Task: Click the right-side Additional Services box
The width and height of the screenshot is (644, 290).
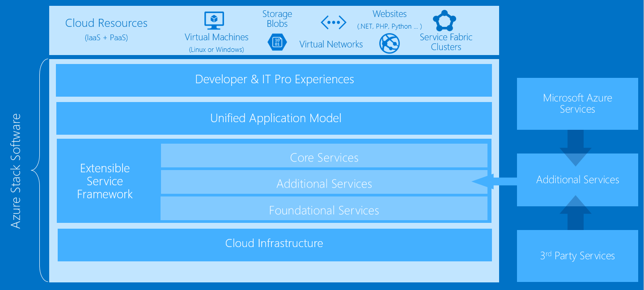Action: (577, 180)
